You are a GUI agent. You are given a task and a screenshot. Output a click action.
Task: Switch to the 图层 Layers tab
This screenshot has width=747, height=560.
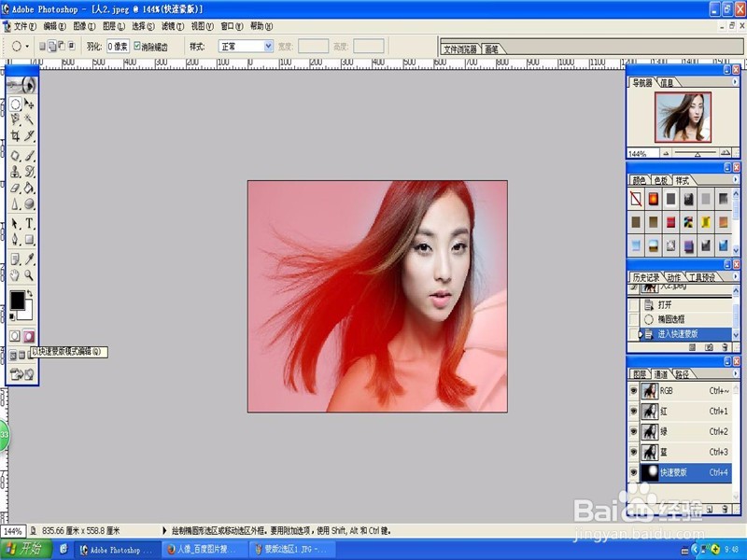640,374
